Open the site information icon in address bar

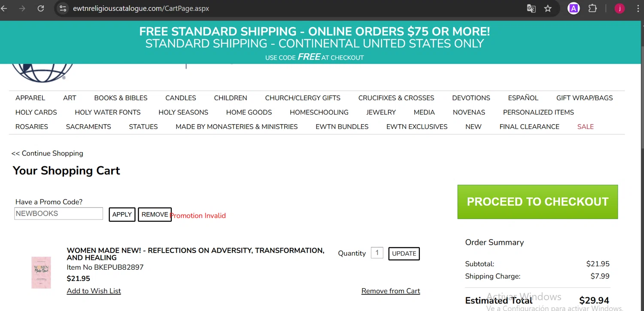[63, 8]
